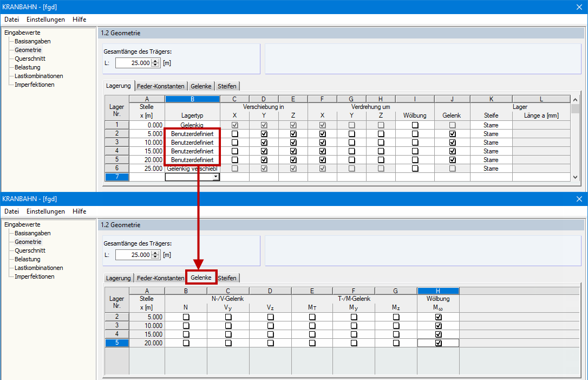Image resolution: width=588 pixels, height=380 pixels.
Task: Switch to Feder-Konstanten tab in lower window
Action: [160, 278]
